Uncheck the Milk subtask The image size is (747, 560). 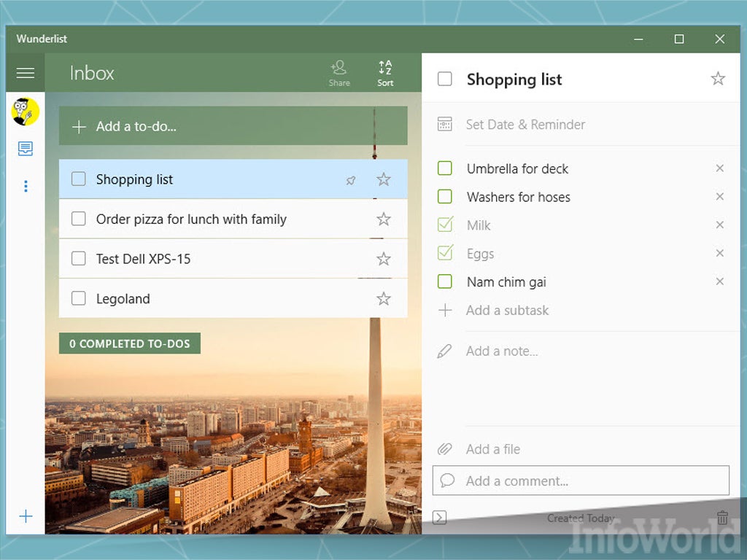(445, 225)
